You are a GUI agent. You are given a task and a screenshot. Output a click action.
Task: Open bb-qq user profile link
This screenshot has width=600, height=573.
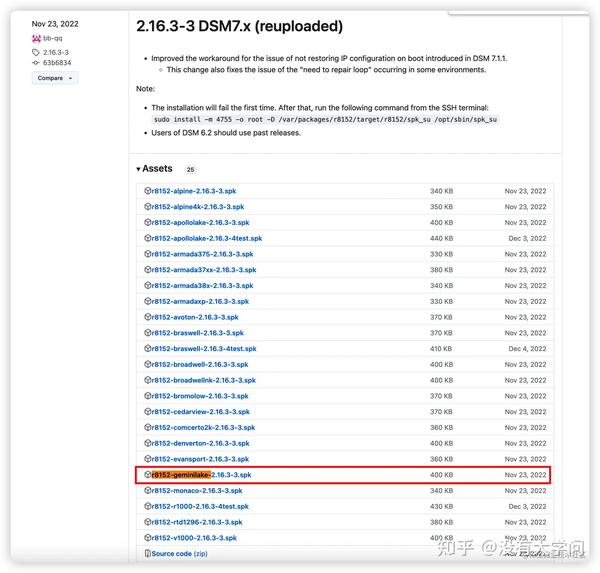[52, 38]
